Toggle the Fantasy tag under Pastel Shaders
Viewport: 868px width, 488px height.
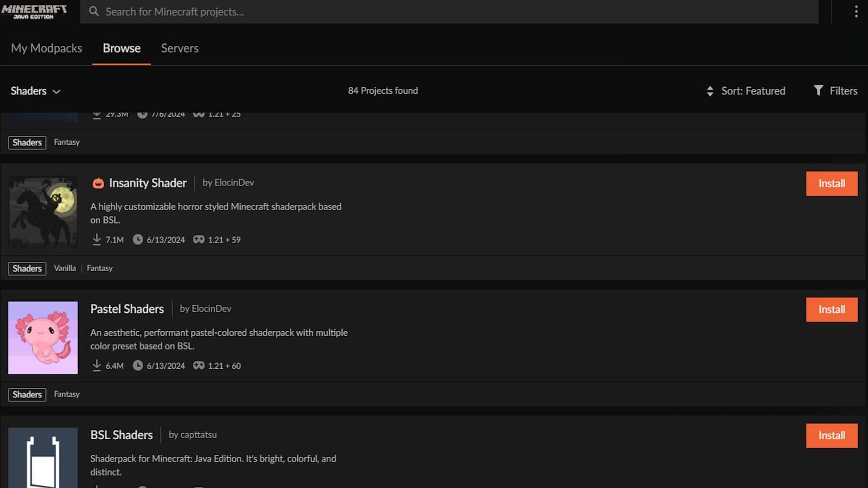coord(66,394)
